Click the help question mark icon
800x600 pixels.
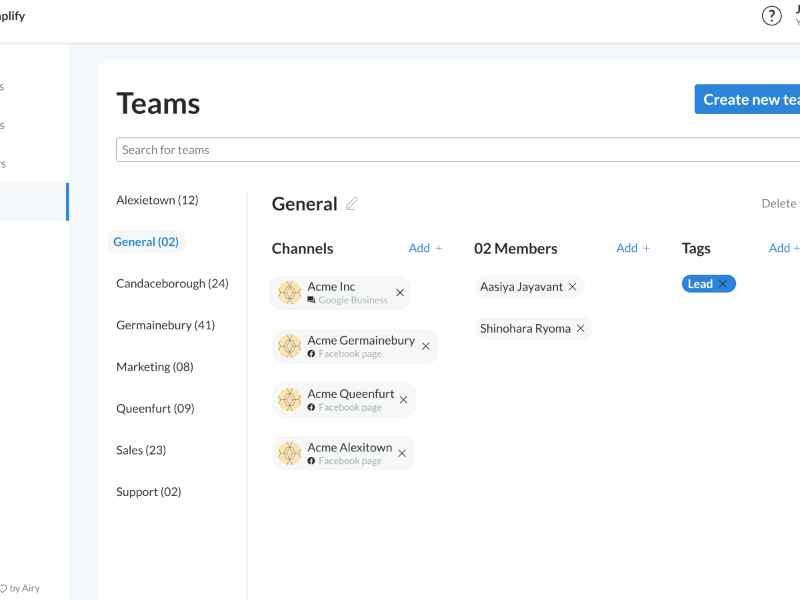pos(771,16)
